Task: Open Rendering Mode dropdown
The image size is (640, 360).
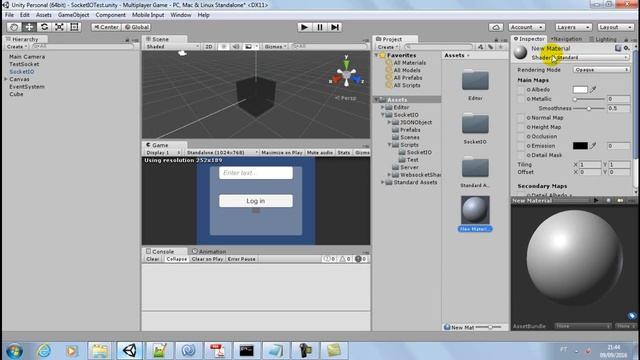Action: point(601,70)
